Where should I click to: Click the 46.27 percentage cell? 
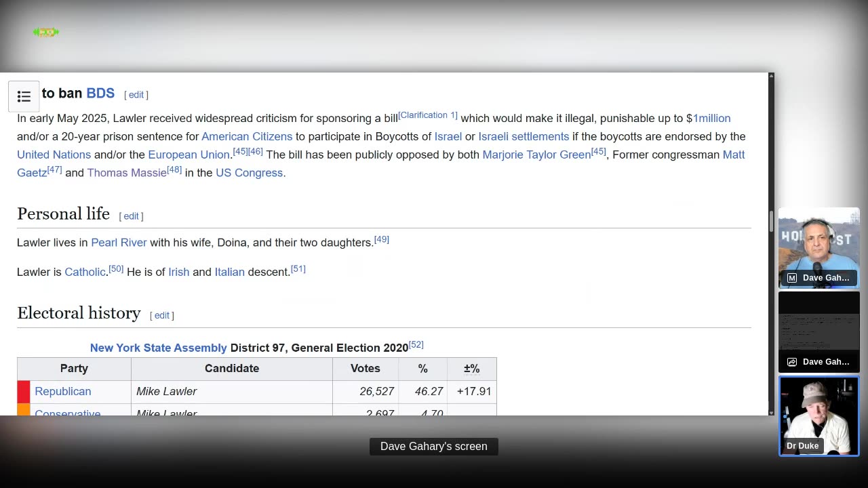(422, 392)
